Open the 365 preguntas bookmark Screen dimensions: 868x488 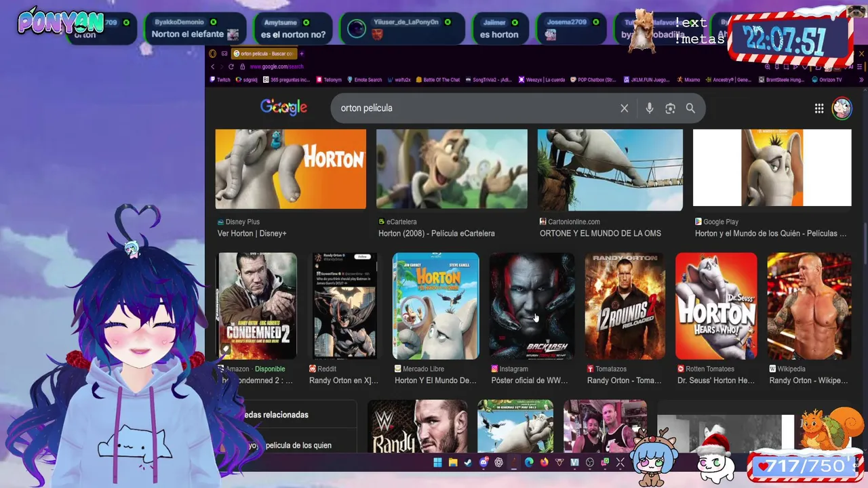click(x=286, y=80)
